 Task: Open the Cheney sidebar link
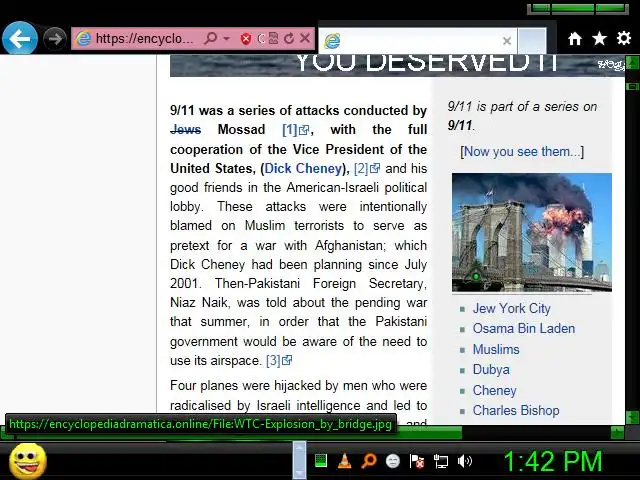click(x=494, y=390)
